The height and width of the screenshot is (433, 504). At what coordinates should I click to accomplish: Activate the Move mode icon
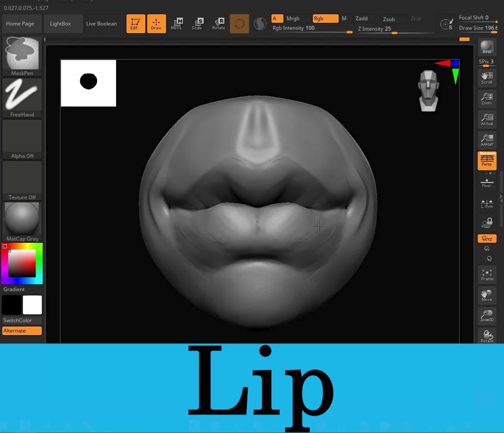(x=177, y=24)
